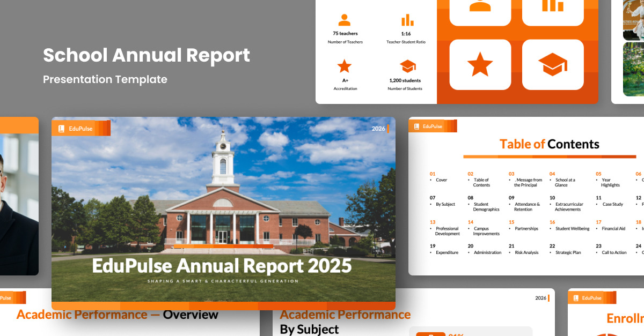This screenshot has height=336, width=644.
Task: Select 'Student Demographics' in the contents list
Action: (486, 207)
